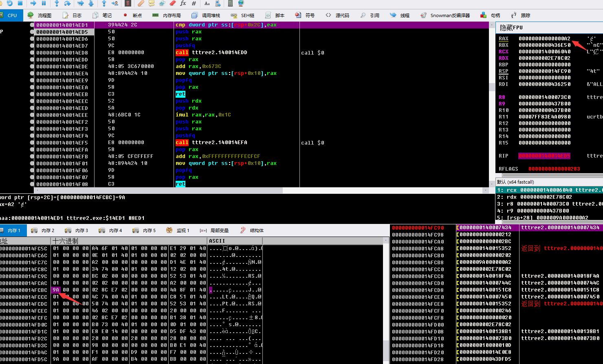The height and width of the screenshot is (364, 603).
Task: Toggle breakpoint bullet at address 0000000140014F01
Action: tap(32, 163)
